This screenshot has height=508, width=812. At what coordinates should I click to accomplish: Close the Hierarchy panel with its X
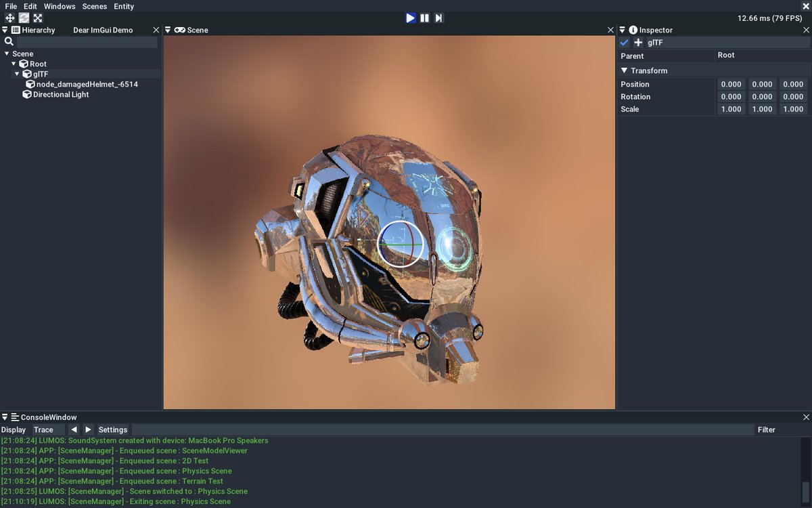[x=156, y=30]
